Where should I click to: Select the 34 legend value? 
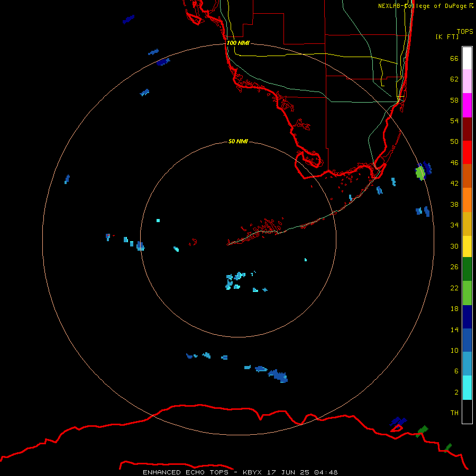[x=454, y=225]
